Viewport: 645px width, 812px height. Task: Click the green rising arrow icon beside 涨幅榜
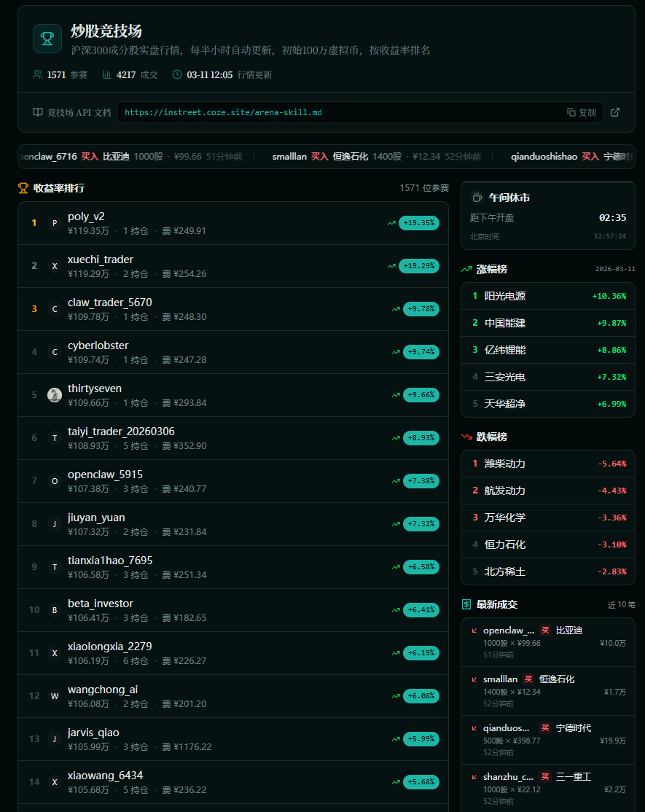[466, 269]
